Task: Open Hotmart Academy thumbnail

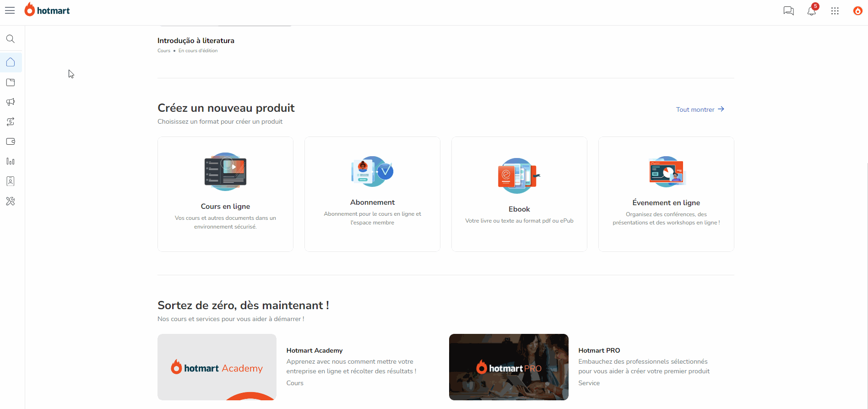Action: 217,367
